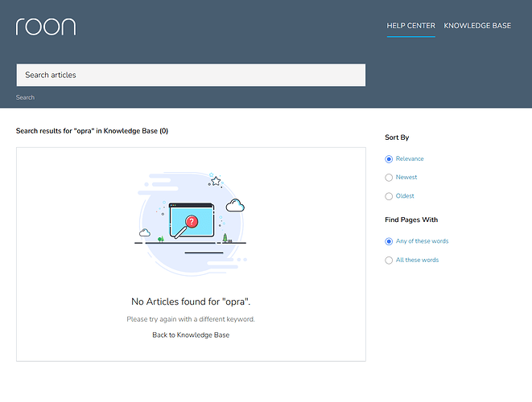
Task: Open the HELP CENTER tab
Action: coord(411,26)
